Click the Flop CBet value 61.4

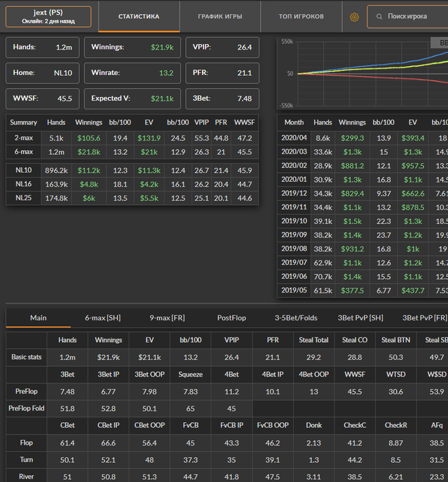(x=67, y=443)
